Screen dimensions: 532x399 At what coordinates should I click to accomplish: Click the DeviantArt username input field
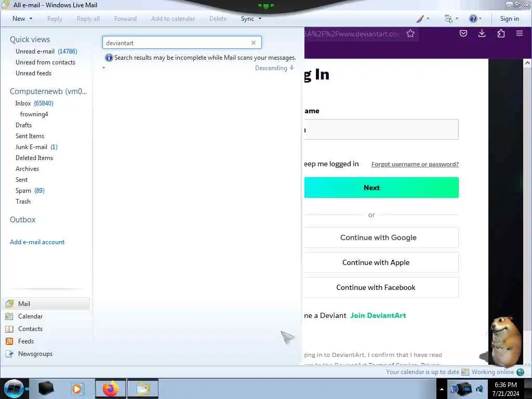pyautogui.click(x=381, y=129)
